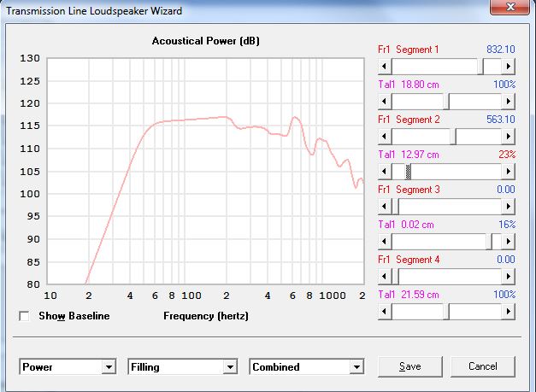The height and width of the screenshot is (392, 536).
Task: Click the Save button
Action: click(x=410, y=366)
